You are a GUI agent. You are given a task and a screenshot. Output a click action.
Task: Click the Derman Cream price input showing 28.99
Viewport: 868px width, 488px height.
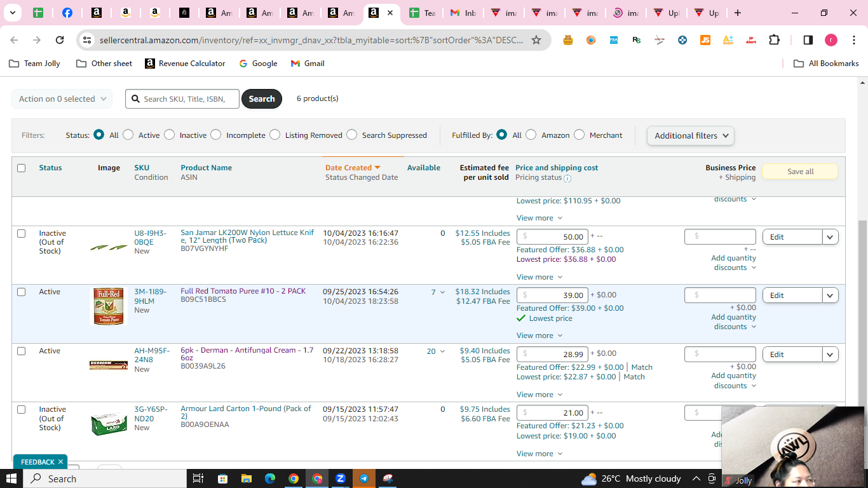pos(552,354)
